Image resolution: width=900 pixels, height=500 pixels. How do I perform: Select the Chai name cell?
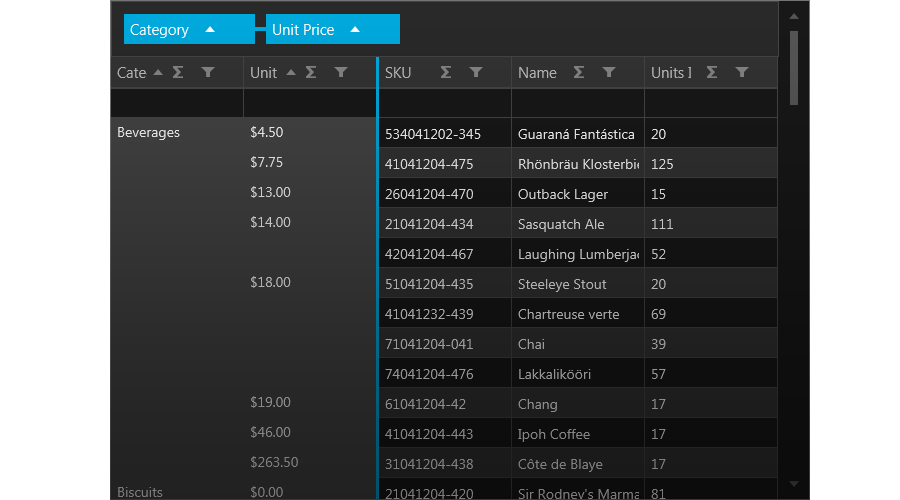[x=578, y=344]
